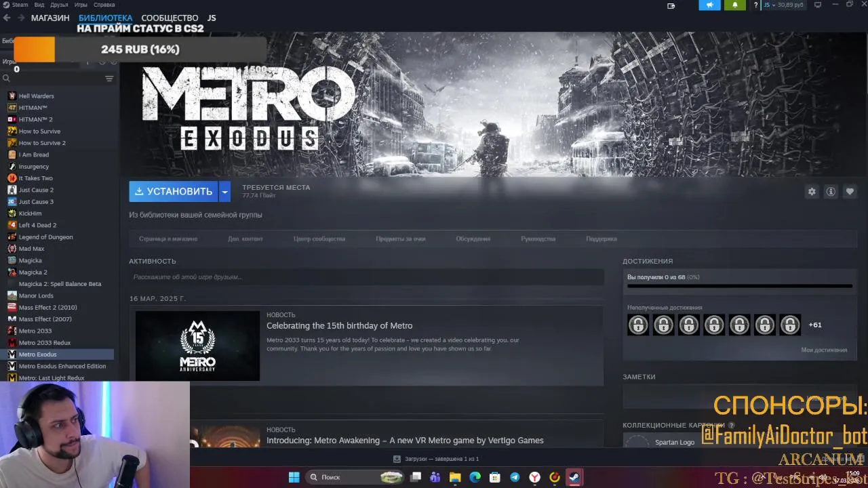This screenshot has width=868, height=488.
Task: Switch to the СООБЩЕСТВО tab
Action: click(x=170, y=18)
